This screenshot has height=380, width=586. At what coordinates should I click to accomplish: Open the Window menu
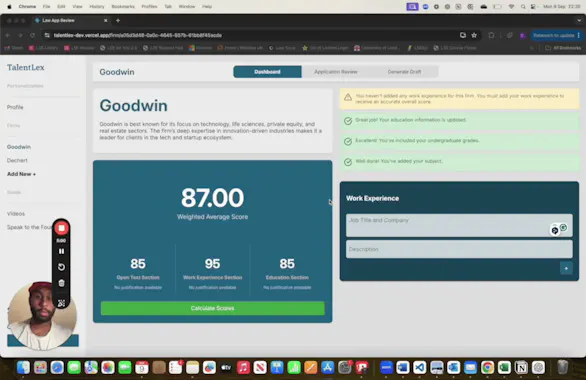click(187, 6)
